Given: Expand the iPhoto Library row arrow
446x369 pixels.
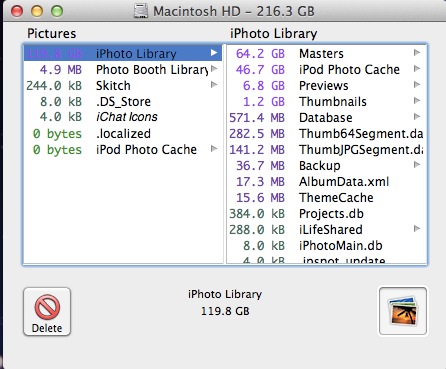Looking at the screenshot, I should (x=214, y=53).
